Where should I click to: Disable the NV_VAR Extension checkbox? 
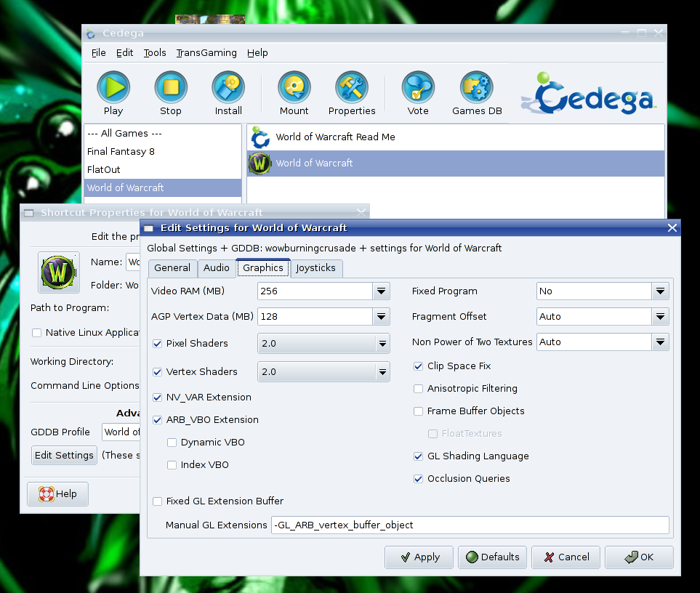157,397
